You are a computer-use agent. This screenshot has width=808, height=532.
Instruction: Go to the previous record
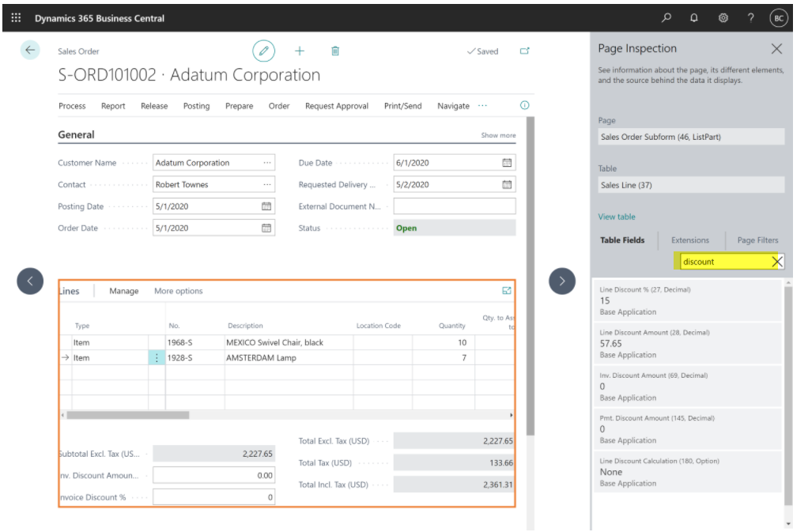30,281
